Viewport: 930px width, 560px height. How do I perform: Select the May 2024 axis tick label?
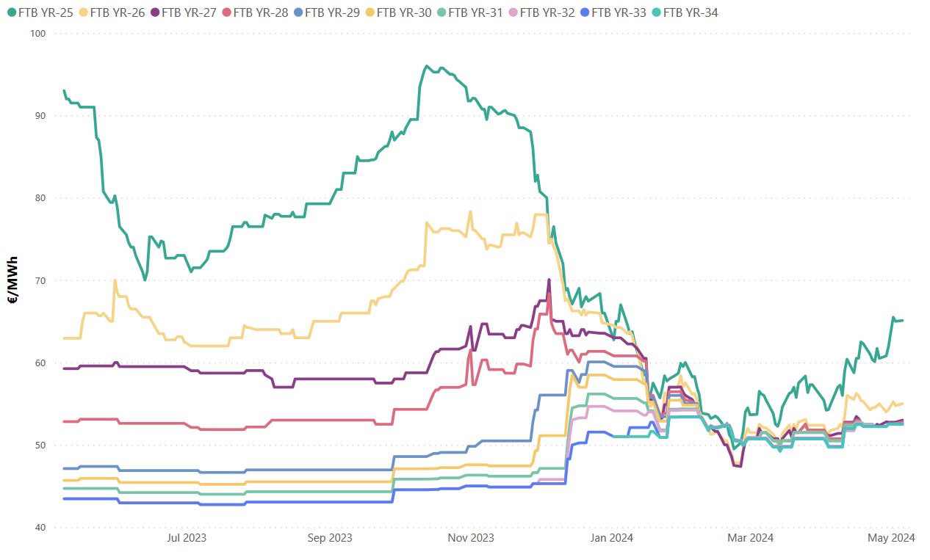[x=892, y=538]
